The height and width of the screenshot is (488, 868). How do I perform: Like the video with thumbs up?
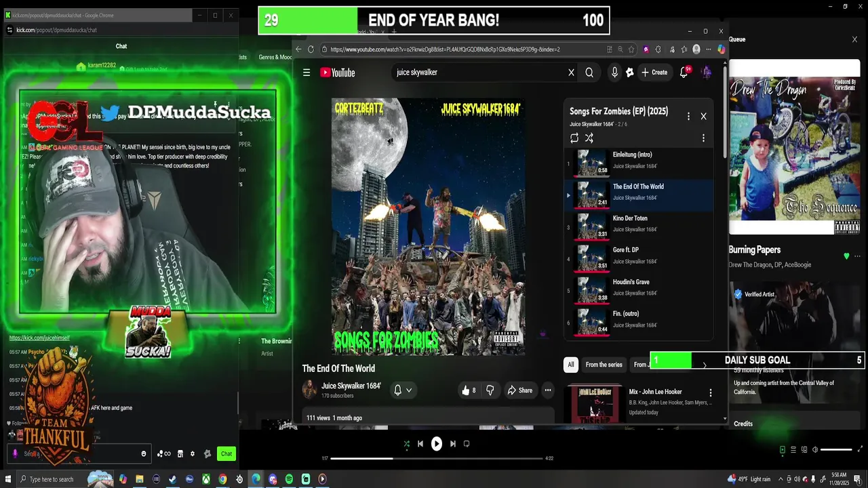(469, 390)
